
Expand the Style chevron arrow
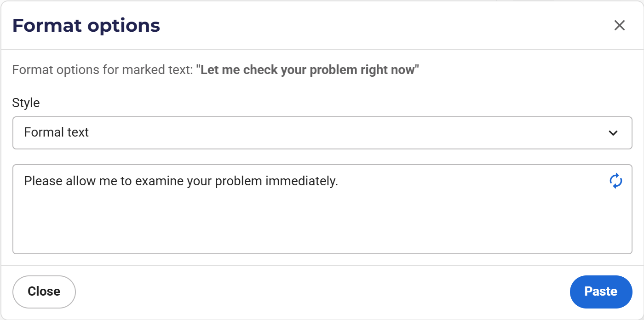point(613,133)
